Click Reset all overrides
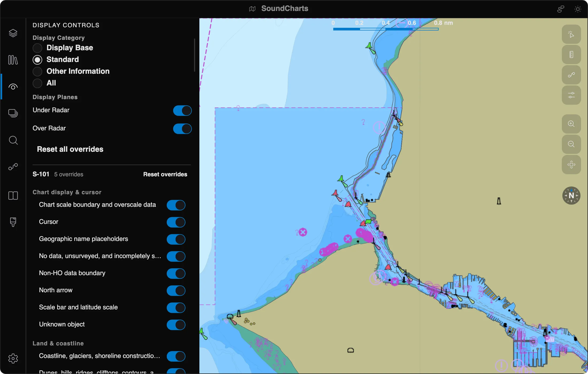Viewport: 588px width, 374px height. pyautogui.click(x=70, y=149)
